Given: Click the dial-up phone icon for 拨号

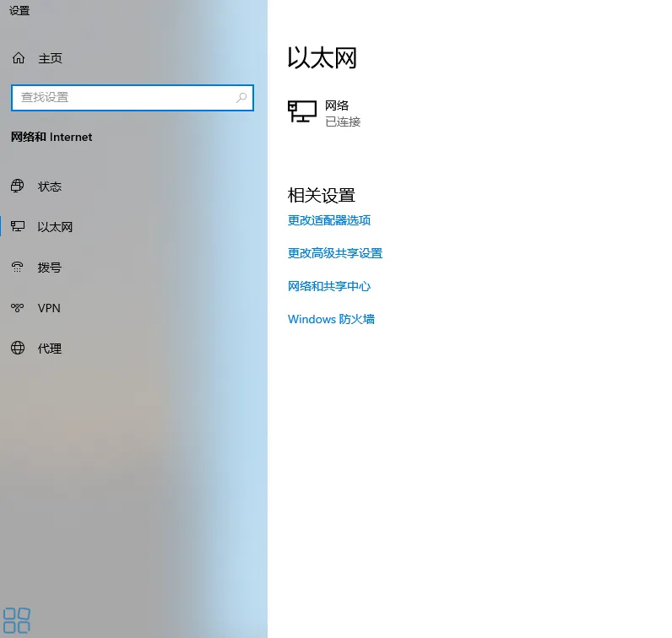Looking at the screenshot, I should tap(17, 267).
